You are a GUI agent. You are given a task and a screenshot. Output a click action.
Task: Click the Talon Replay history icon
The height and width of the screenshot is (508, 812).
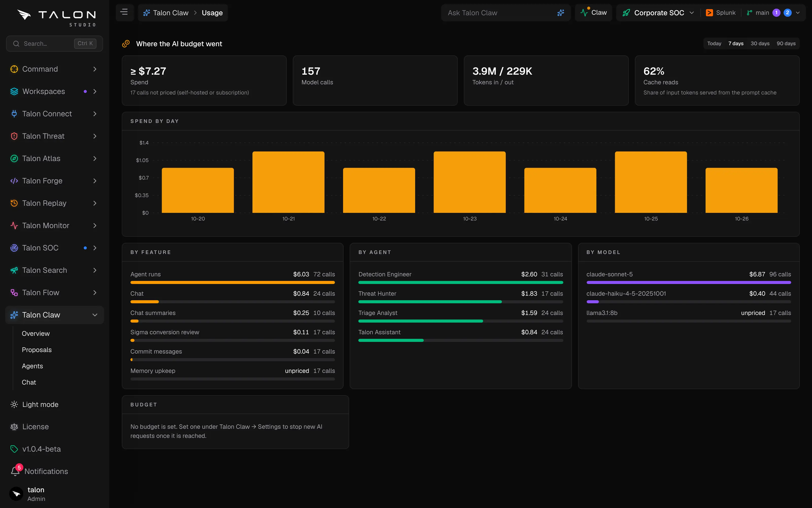[x=14, y=203]
